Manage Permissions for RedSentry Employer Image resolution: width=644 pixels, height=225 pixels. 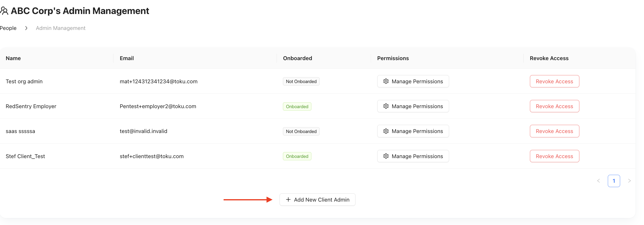click(x=413, y=106)
